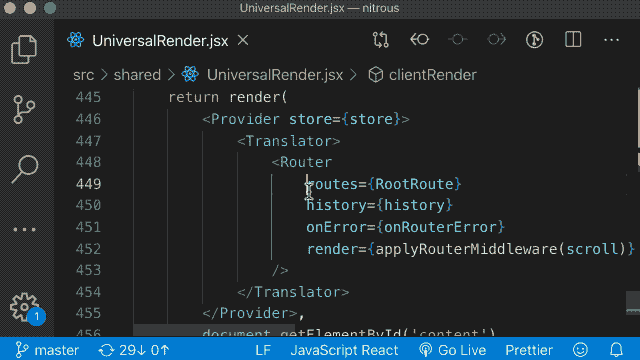
Task: Click the history attribute on line 450
Action: click(x=336, y=205)
